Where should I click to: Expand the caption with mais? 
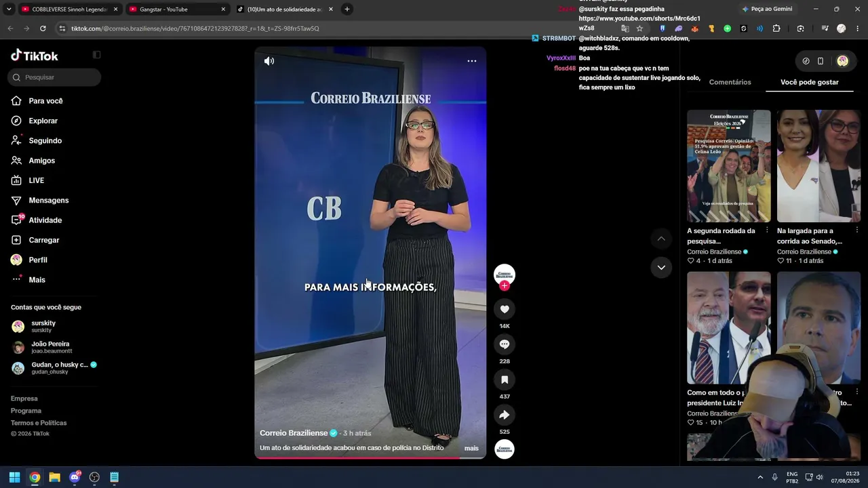[x=471, y=448]
